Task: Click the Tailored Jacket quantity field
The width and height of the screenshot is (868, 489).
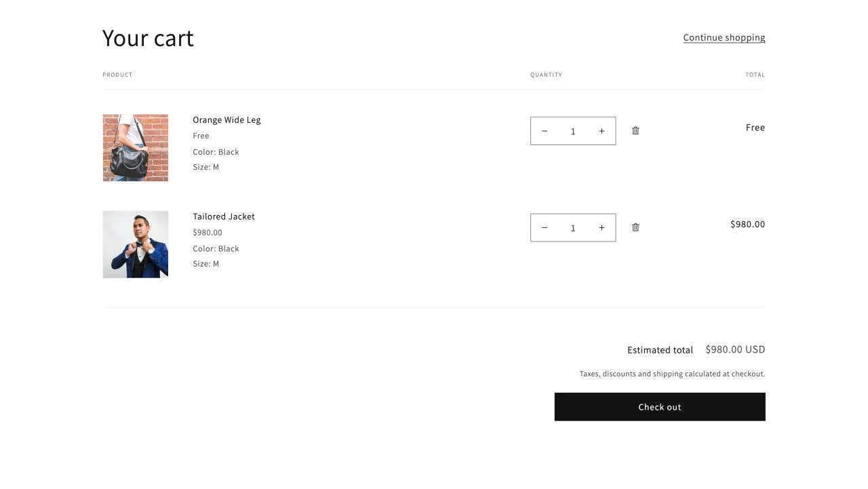Action: click(573, 228)
